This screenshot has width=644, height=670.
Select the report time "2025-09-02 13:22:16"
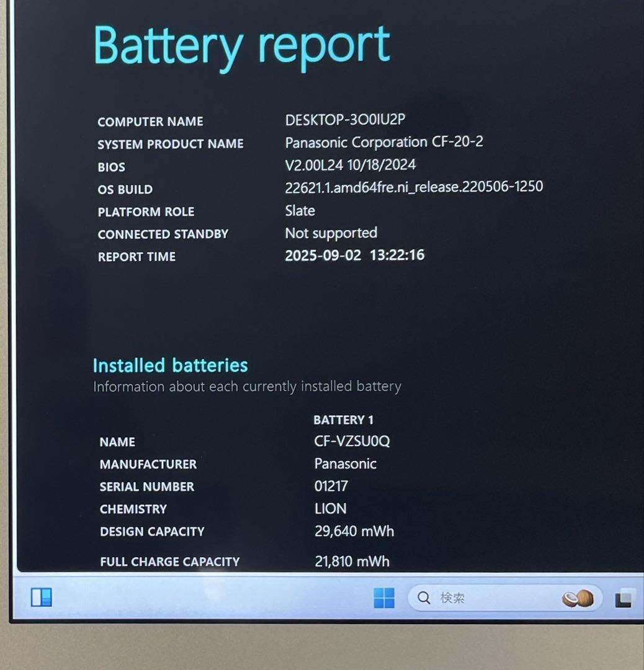[x=355, y=255]
